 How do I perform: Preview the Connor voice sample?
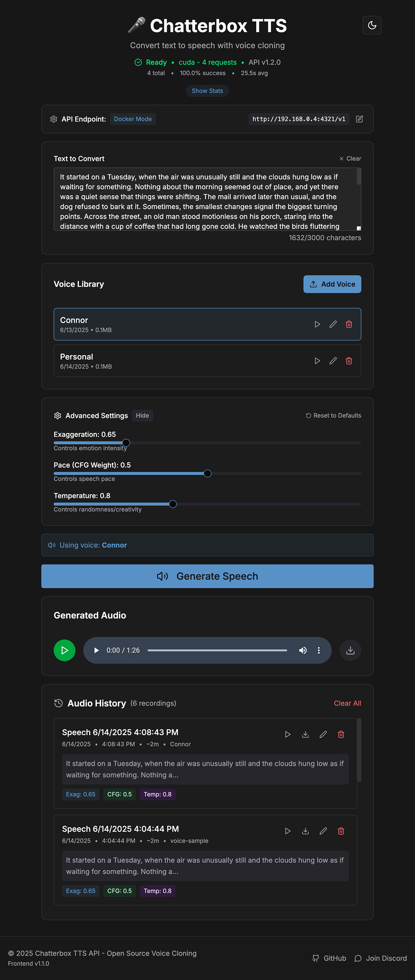(317, 324)
